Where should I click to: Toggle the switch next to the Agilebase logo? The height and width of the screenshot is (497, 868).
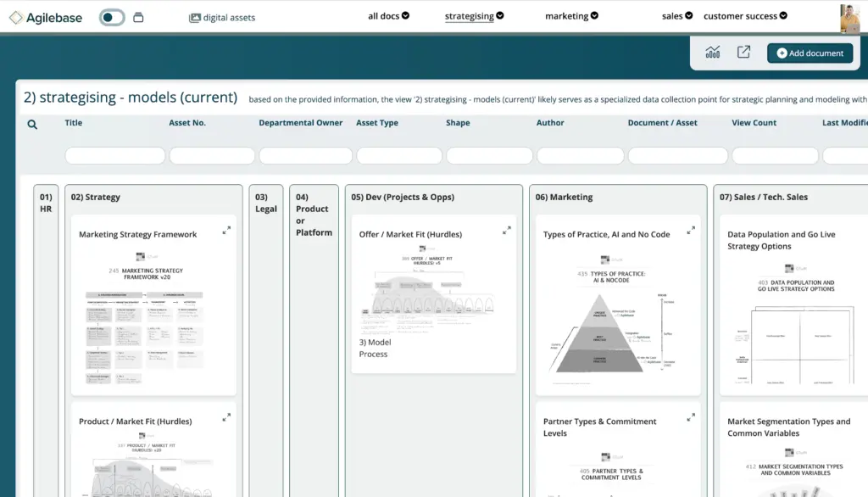(112, 17)
